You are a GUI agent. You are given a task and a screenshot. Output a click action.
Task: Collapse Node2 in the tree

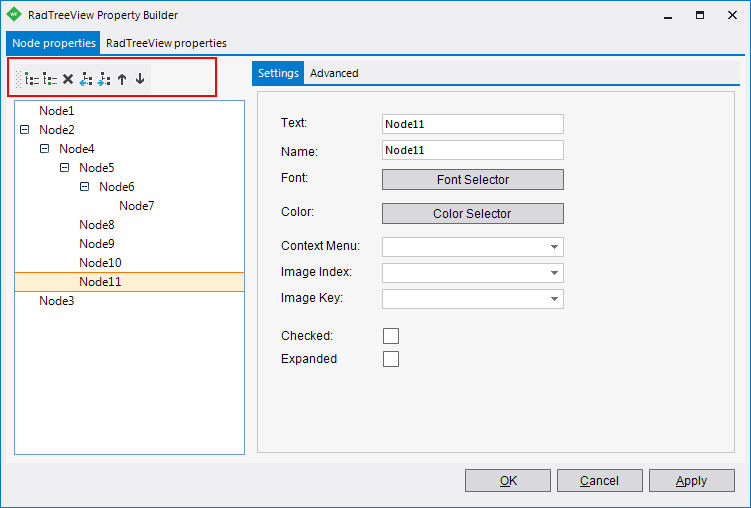point(24,130)
